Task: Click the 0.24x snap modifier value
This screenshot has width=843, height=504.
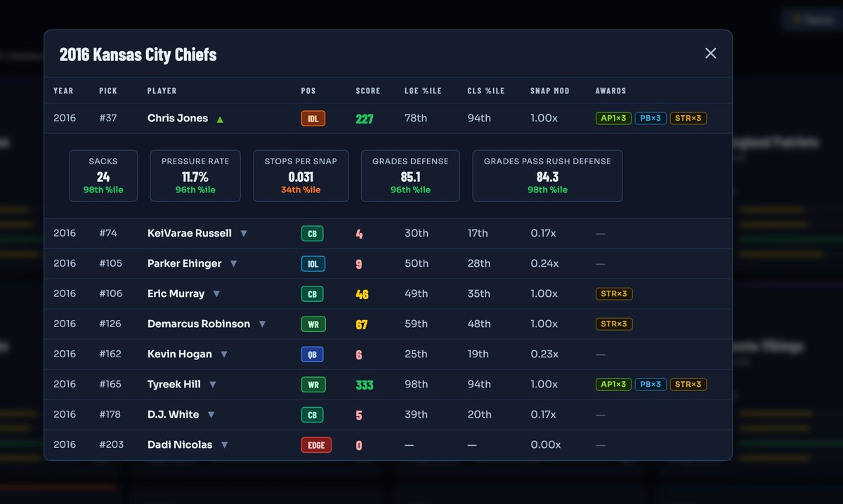Action: [544, 263]
